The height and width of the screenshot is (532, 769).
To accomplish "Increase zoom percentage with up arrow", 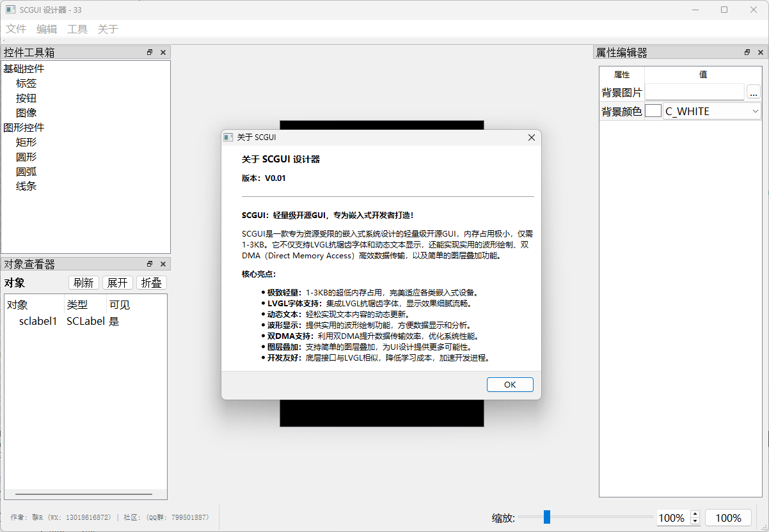I will pos(695,514).
